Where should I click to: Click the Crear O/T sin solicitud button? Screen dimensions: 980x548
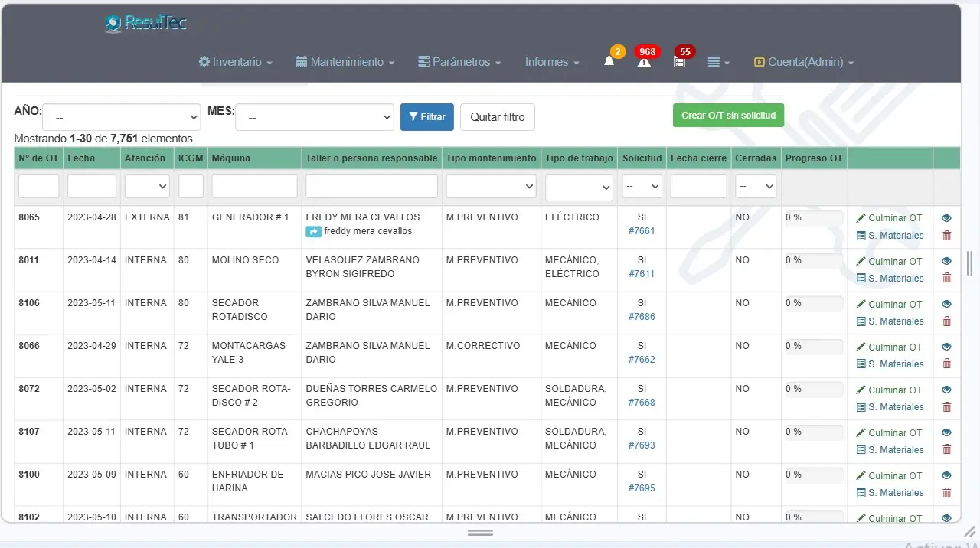pos(728,116)
